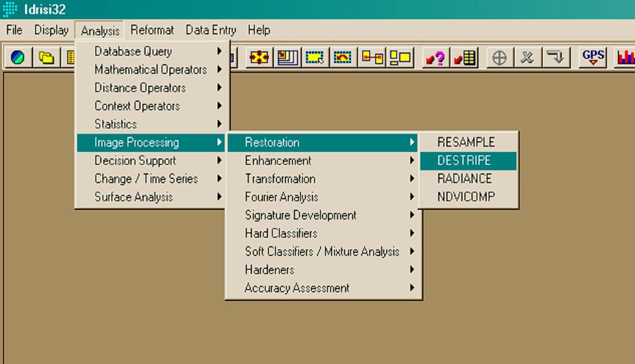Click the bent arrow toolbar icon
Image resolution: width=635 pixels, height=364 pixels.
556,58
